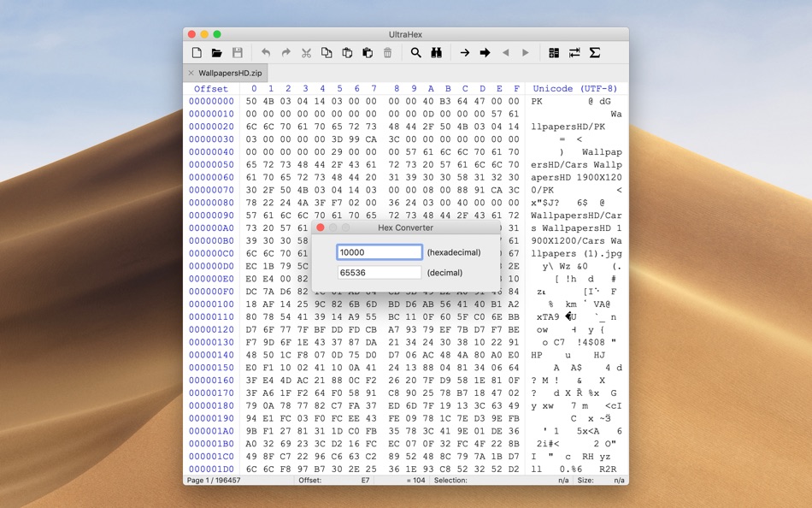
Task: Copy selection with the two-pages icon
Action: [x=327, y=53]
